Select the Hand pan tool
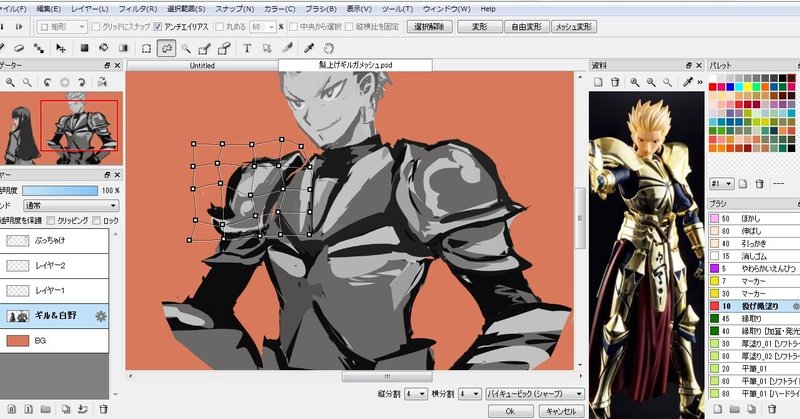The width and height of the screenshot is (800, 419). (x=329, y=48)
